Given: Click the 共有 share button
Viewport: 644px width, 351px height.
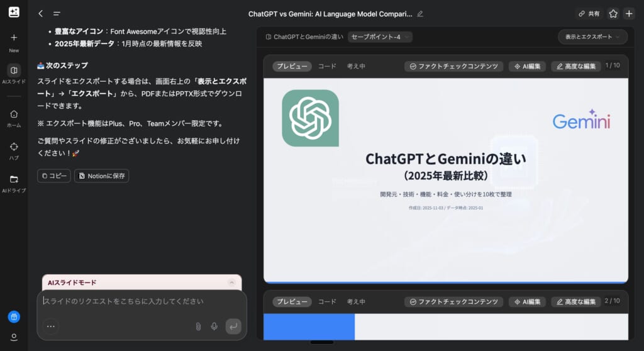Looking at the screenshot, I should tap(589, 14).
